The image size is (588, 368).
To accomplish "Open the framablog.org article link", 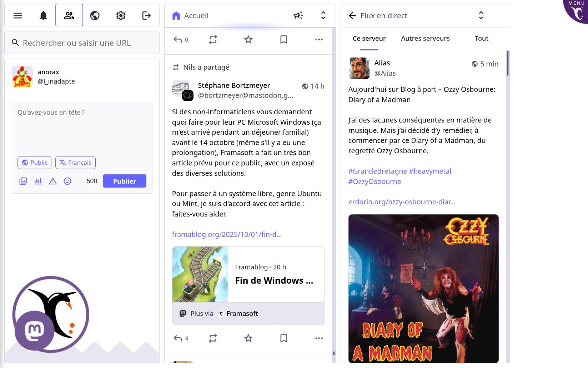I will click(x=227, y=234).
